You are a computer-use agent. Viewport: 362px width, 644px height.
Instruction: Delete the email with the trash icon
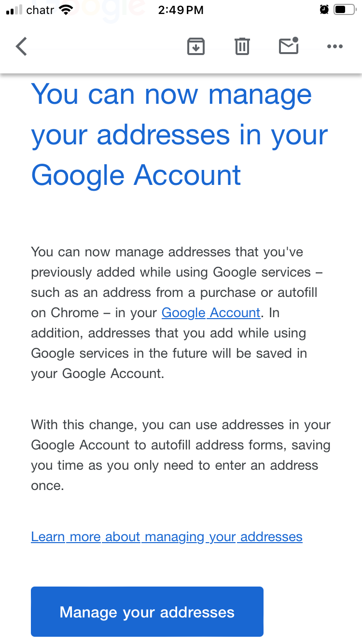(x=242, y=46)
